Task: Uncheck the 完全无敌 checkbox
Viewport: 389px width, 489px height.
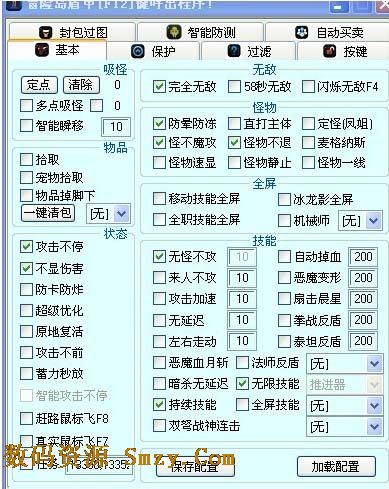Action: click(x=159, y=87)
